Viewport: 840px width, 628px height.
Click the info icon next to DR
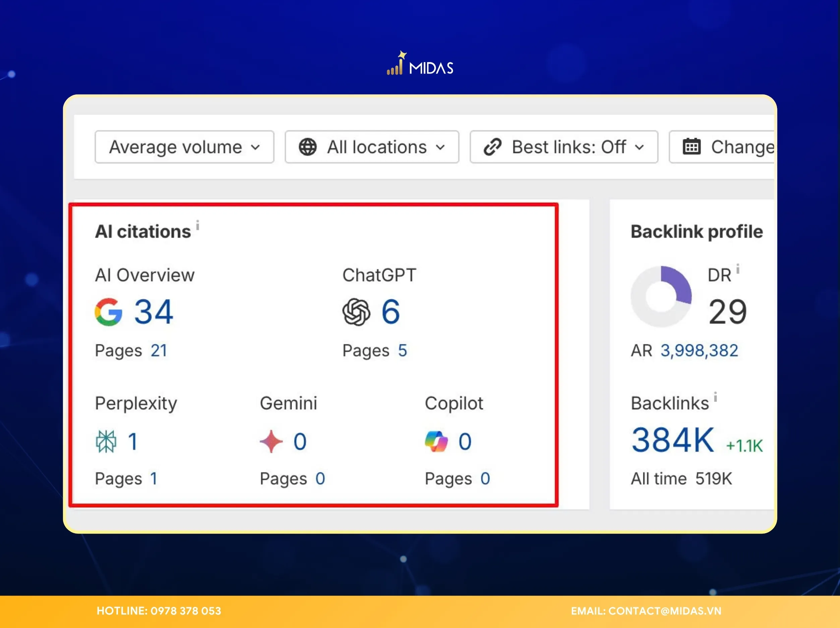pyautogui.click(x=737, y=269)
